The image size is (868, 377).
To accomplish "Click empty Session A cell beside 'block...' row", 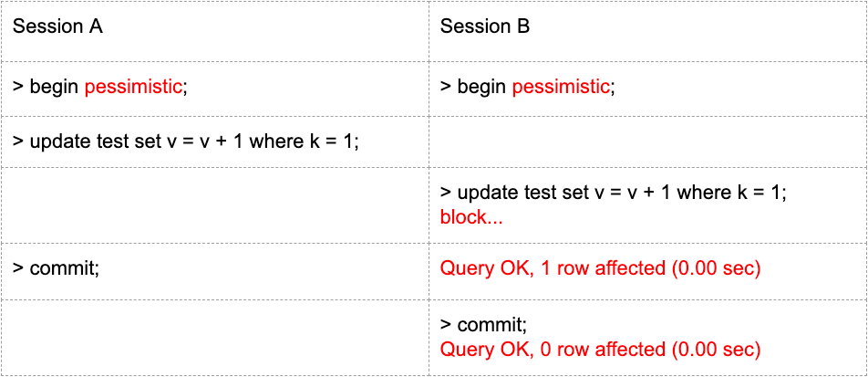I will 219,205.
